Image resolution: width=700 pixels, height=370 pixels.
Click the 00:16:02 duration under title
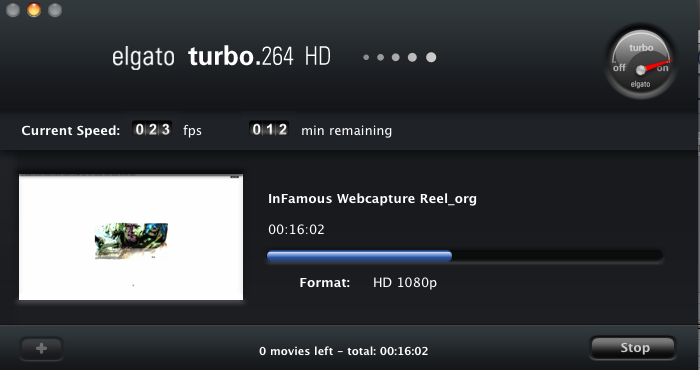(x=296, y=229)
